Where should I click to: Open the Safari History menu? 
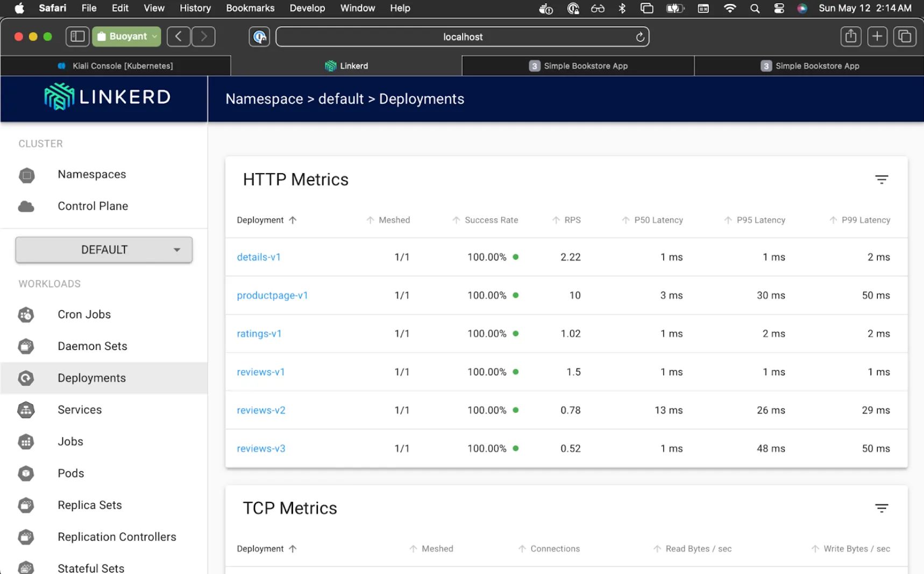point(195,8)
